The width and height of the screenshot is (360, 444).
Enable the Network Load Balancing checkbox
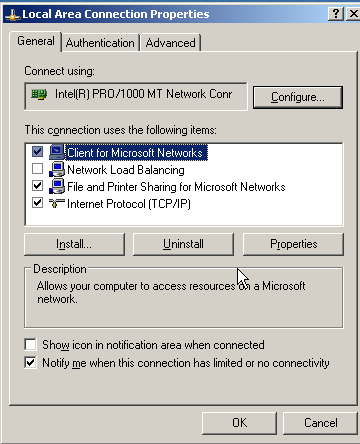click(37, 169)
